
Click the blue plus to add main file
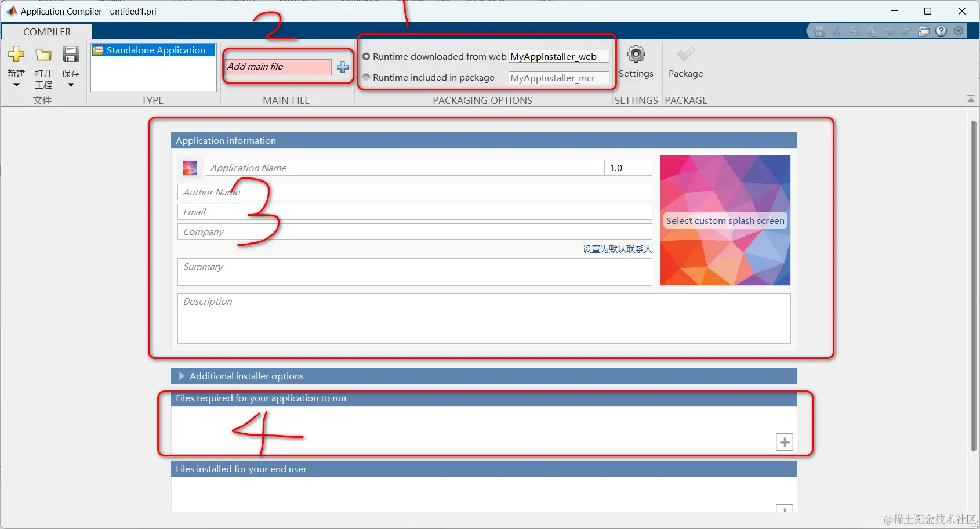click(x=343, y=67)
